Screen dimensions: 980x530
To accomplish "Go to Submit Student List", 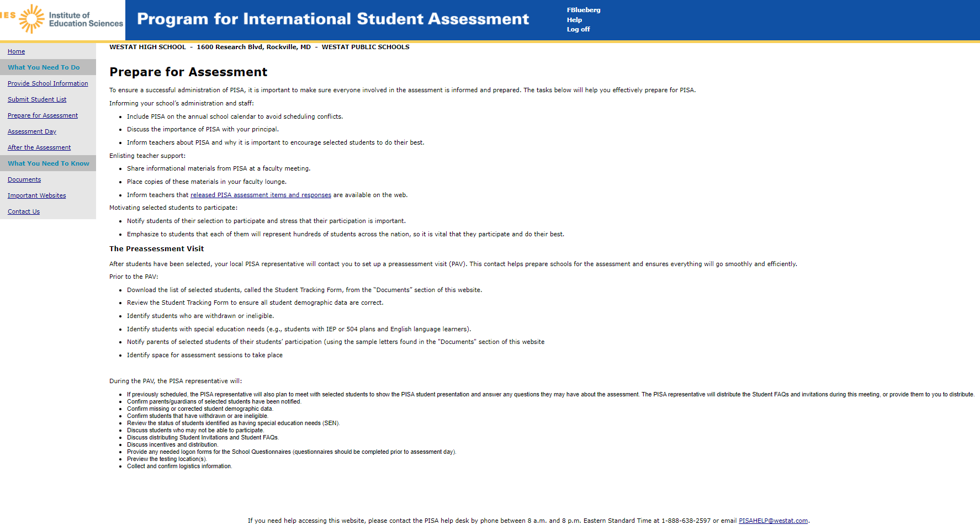I will 37,99.
